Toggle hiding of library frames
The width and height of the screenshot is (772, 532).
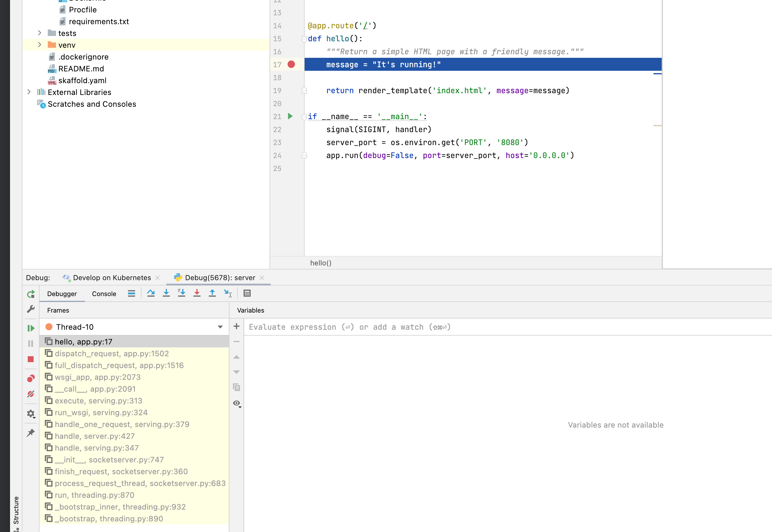tap(236, 404)
